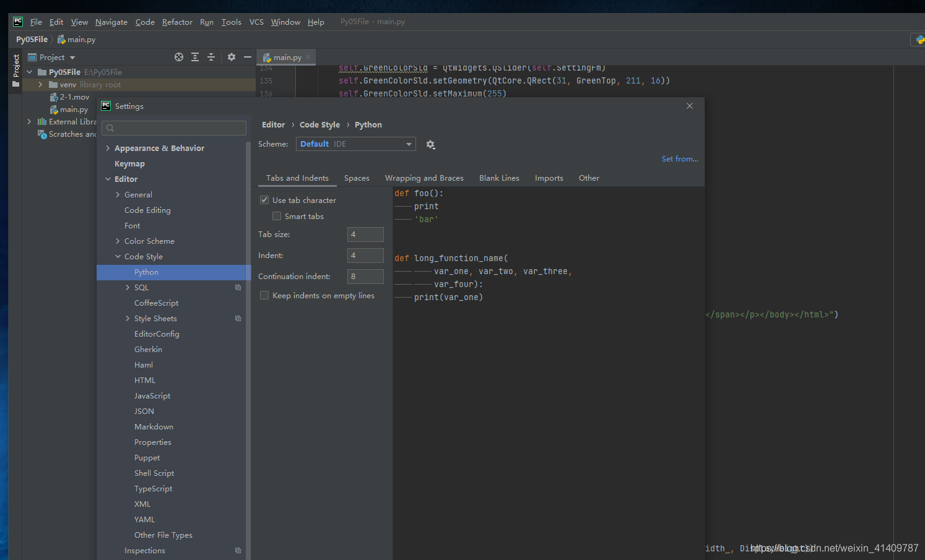The image size is (925, 560).
Task: Click the Set from... link
Action: click(x=680, y=158)
